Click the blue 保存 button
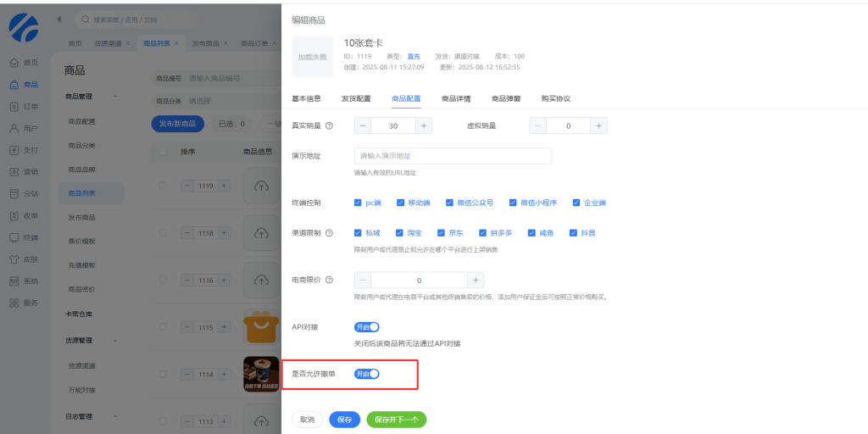The image size is (868, 434). tap(344, 420)
